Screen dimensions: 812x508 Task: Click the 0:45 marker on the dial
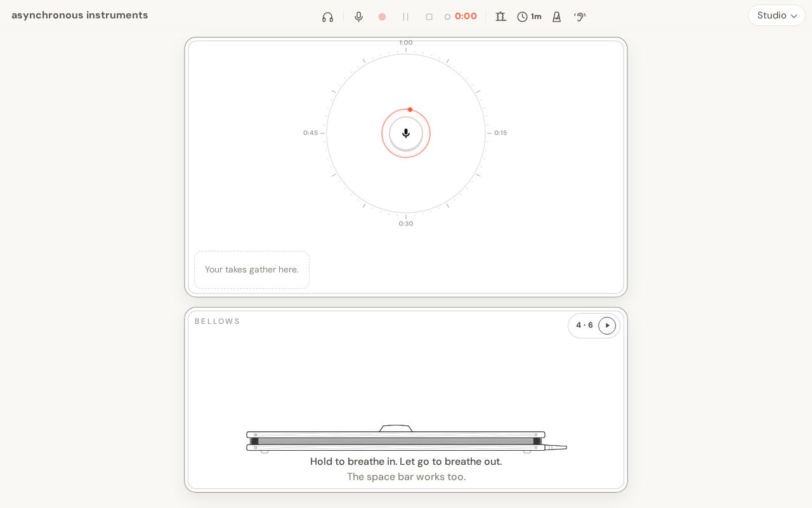[x=310, y=133]
